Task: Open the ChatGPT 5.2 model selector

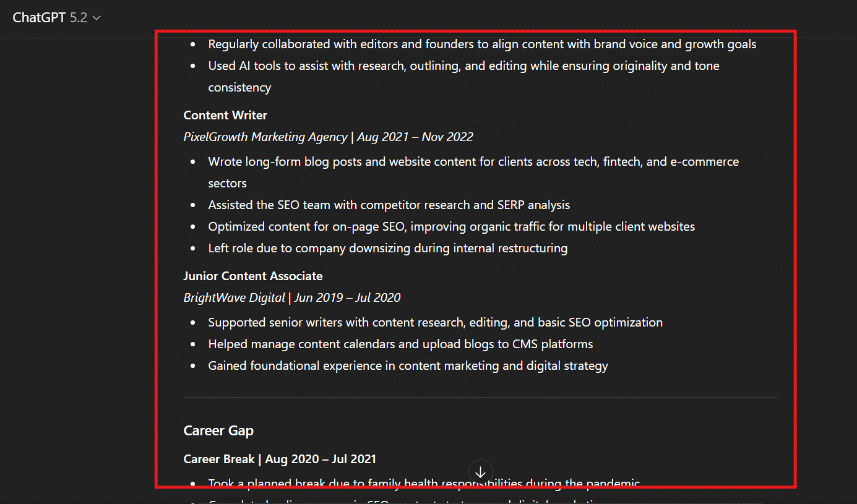Action: 56,18
